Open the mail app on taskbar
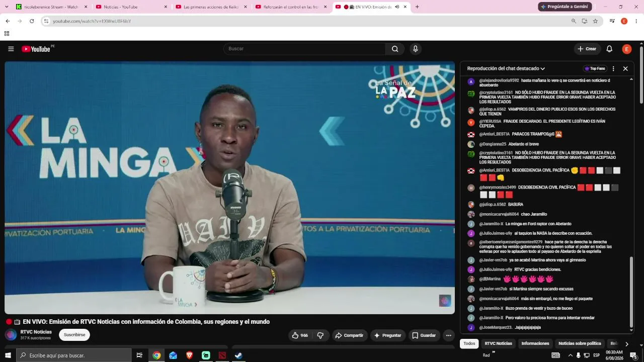The width and height of the screenshot is (644, 362). point(173,355)
